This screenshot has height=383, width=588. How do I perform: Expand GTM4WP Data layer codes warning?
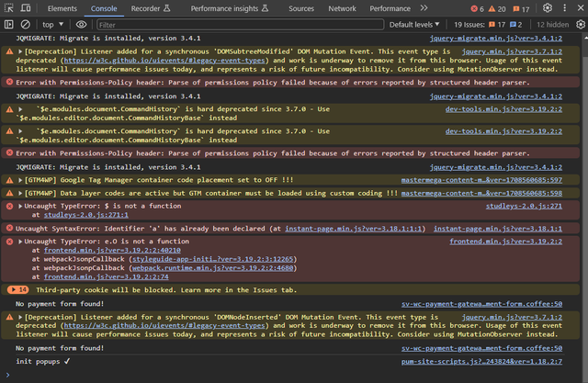click(20, 194)
